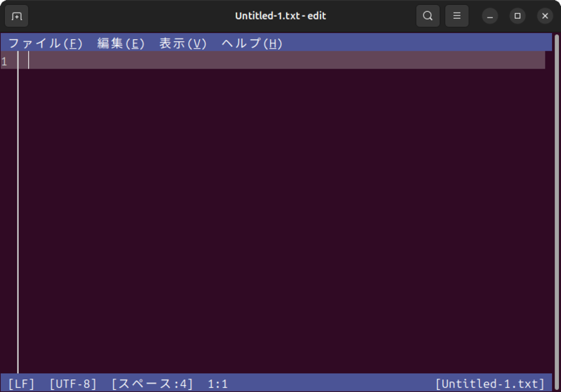This screenshot has width=561, height=392.
Task: Open the [UTF-8] encoding selector
Action: point(73,384)
